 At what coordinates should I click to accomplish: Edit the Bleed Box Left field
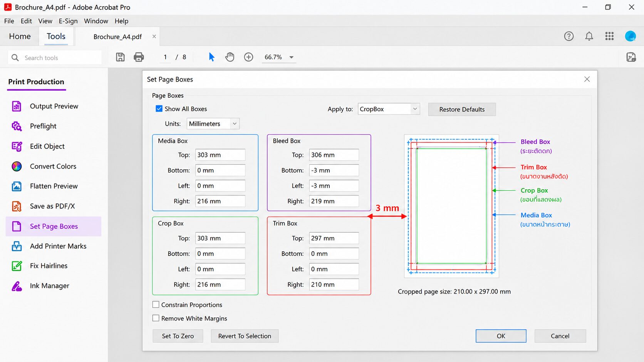click(x=334, y=186)
